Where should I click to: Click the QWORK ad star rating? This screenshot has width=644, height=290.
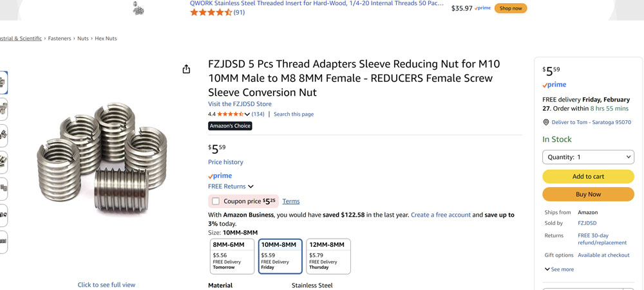(211, 12)
